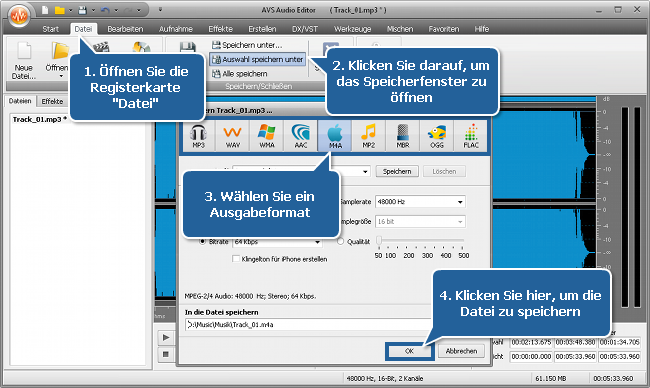This screenshot has width=650, height=388.
Task: Click the output file path field
Action: (x=308, y=325)
